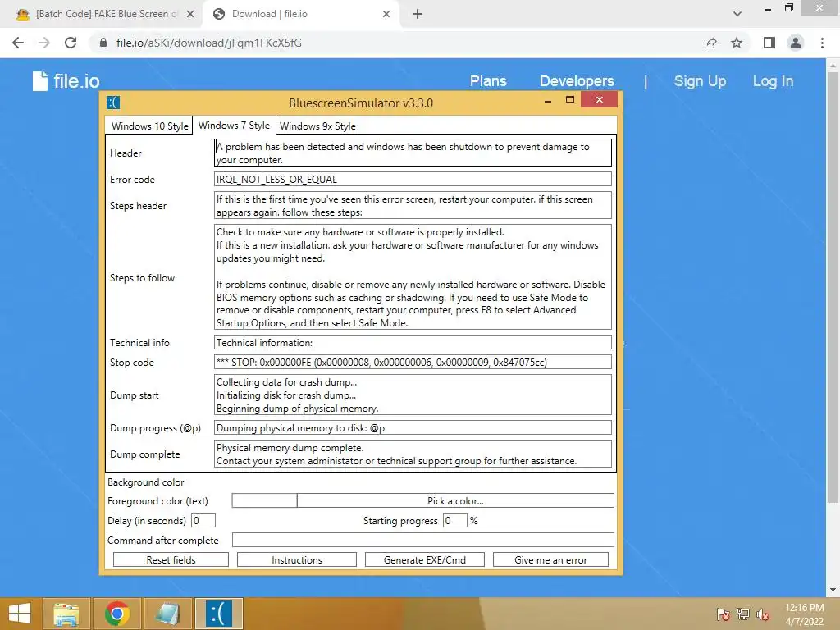Click the Pick a color... button
The width and height of the screenshot is (840, 630).
pos(455,501)
